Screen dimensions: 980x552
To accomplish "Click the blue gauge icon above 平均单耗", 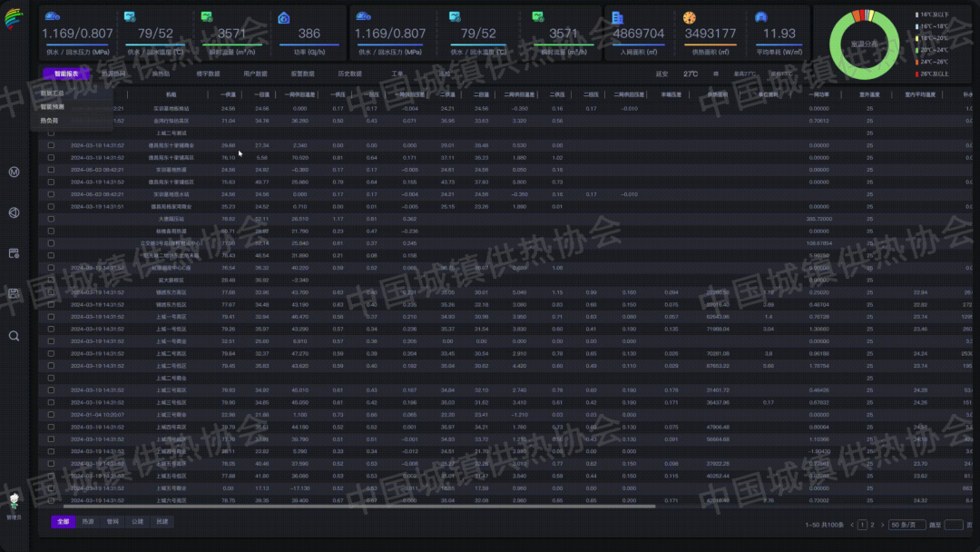I will (x=760, y=17).
